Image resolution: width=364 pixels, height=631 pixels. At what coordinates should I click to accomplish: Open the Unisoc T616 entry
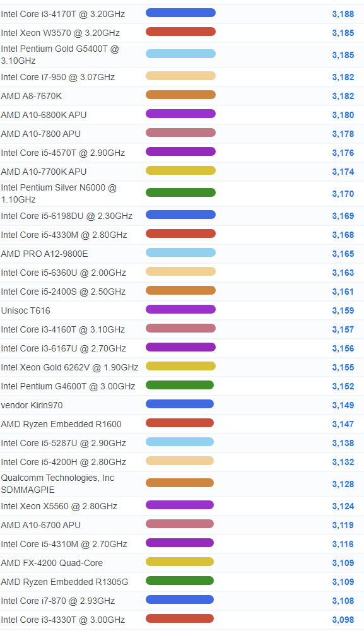coord(26,310)
